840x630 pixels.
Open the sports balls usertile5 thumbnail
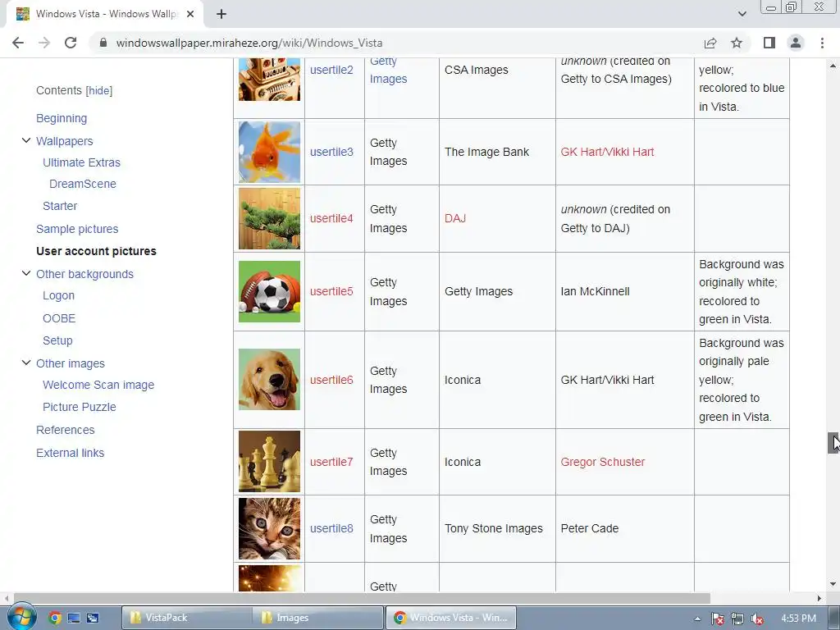click(269, 291)
